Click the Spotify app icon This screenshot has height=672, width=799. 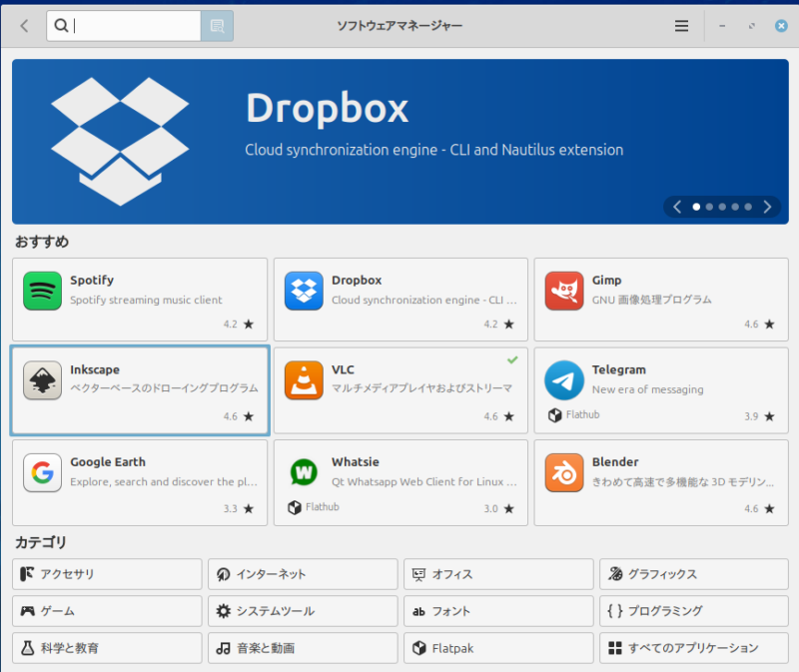[43, 291]
